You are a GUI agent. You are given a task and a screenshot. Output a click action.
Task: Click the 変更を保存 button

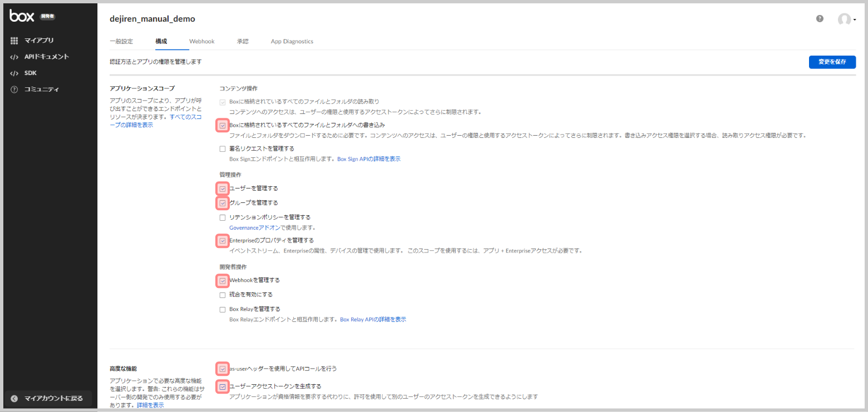click(x=832, y=62)
